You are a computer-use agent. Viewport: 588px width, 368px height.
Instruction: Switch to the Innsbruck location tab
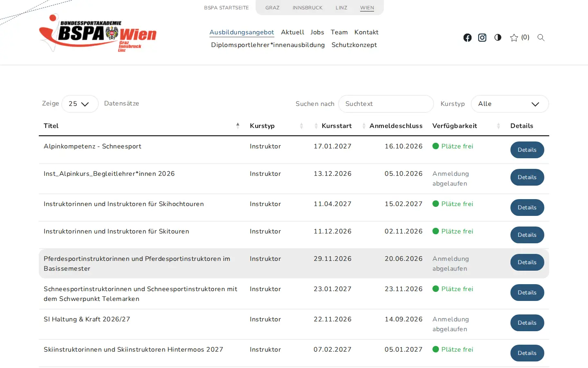[307, 8]
